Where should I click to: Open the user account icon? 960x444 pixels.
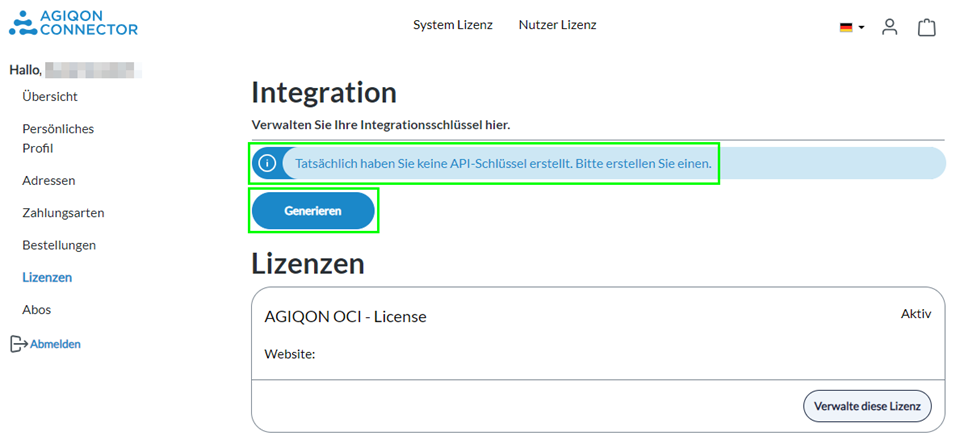pyautogui.click(x=889, y=27)
